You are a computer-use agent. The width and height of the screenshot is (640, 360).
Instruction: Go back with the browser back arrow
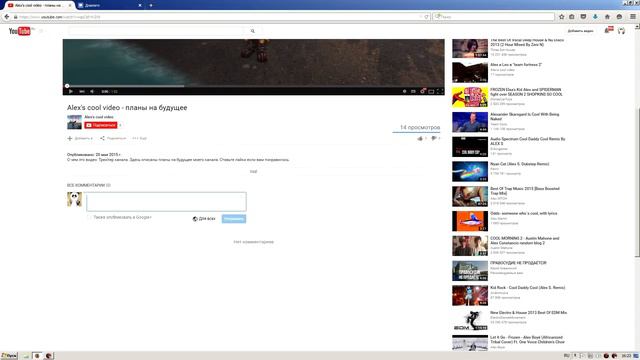[x=7, y=17]
